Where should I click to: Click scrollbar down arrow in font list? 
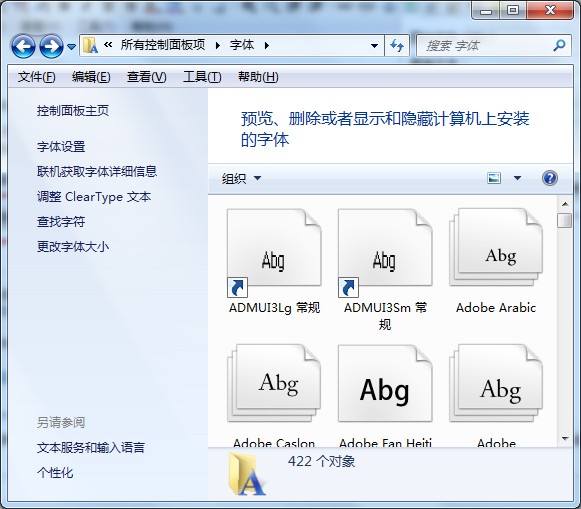565,439
